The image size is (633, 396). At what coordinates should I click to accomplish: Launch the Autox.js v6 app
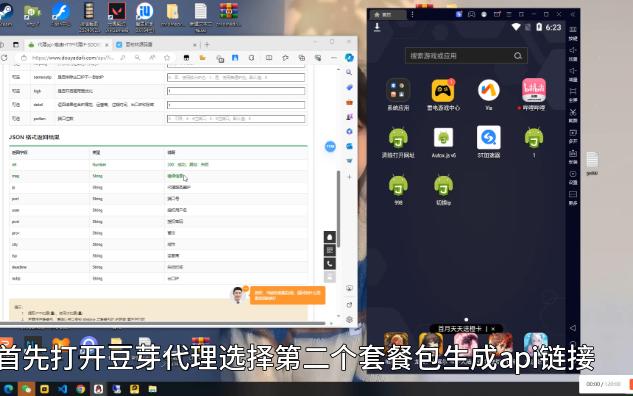point(443,142)
